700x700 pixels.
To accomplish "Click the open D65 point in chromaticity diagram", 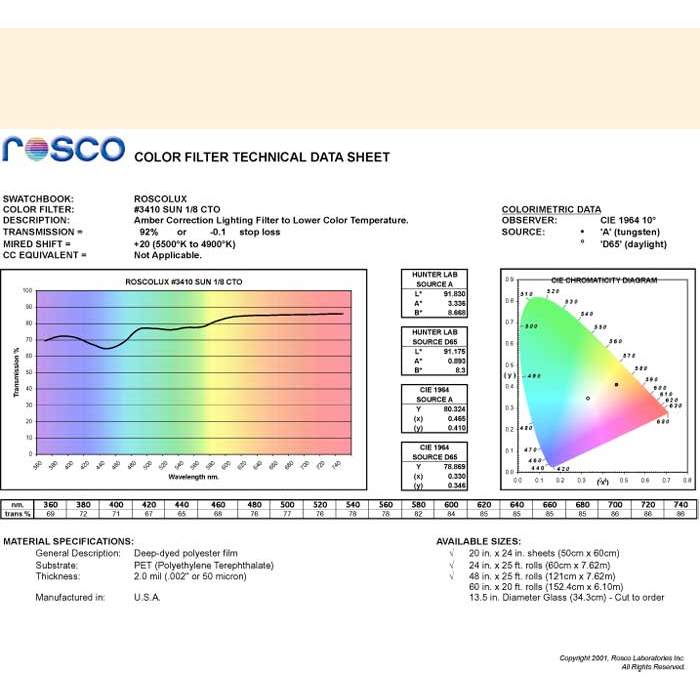I will (x=588, y=398).
